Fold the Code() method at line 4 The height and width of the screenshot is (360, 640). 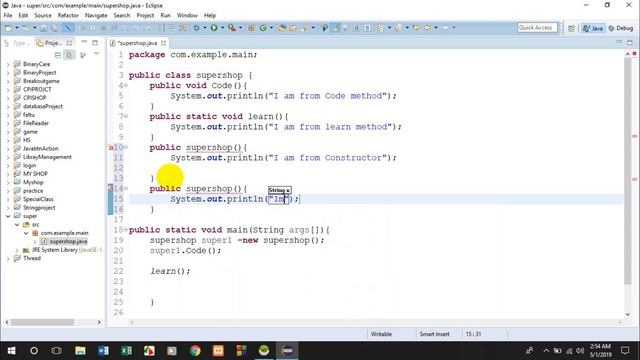tap(126, 85)
